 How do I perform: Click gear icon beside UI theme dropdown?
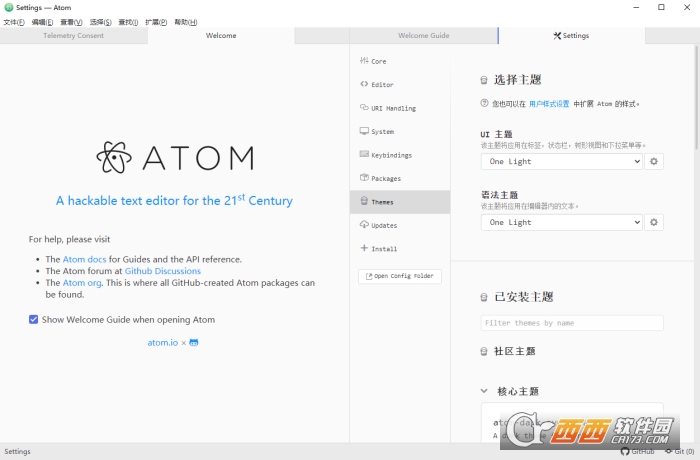pyautogui.click(x=654, y=162)
